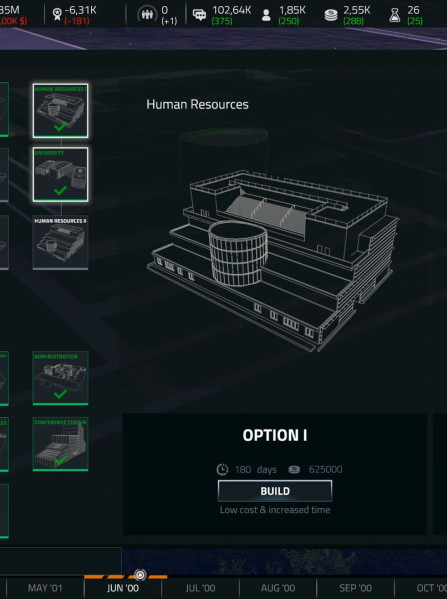Viewport: 447px width, 599px height.
Task: Select the Human Resources I building tile
Action: [60, 111]
